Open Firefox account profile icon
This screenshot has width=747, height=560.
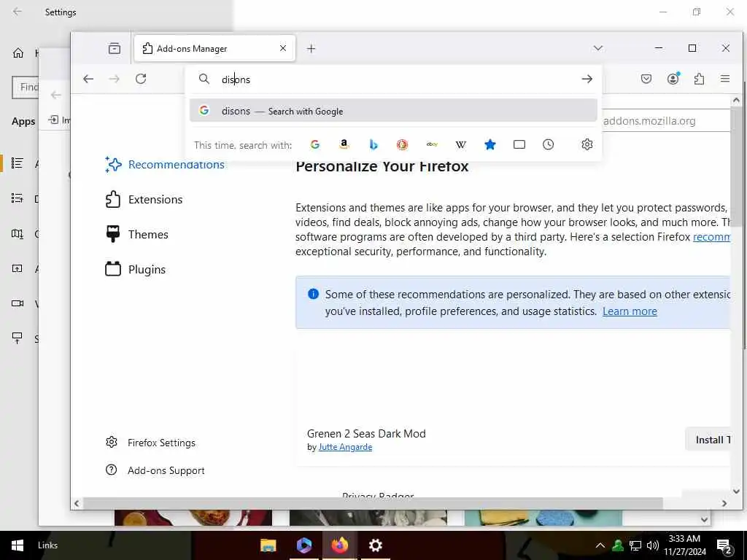[673, 79]
